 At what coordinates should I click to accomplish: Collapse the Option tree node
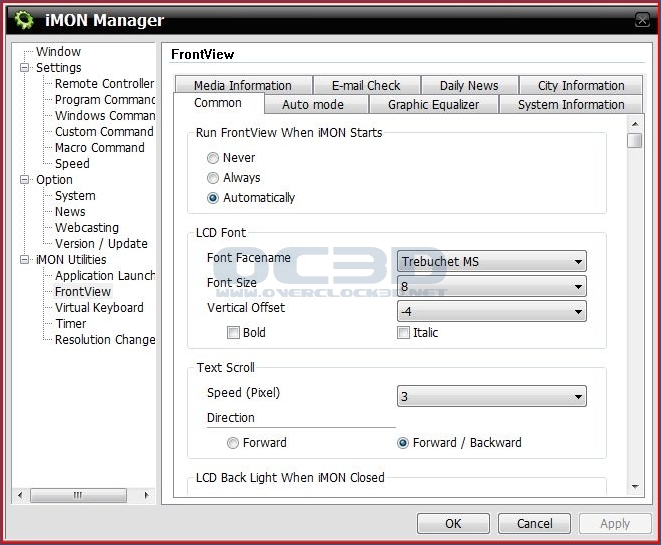(x=25, y=180)
